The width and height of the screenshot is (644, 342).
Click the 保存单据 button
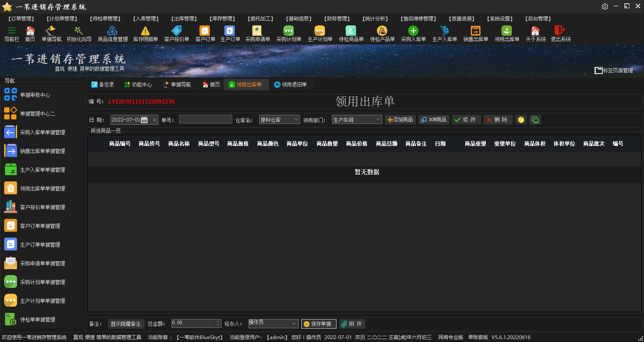point(319,324)
